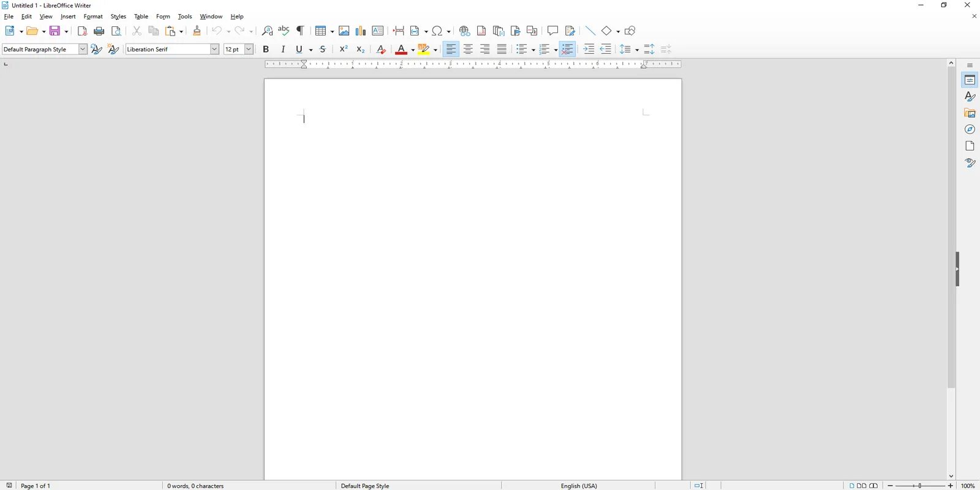The image size is (980, 490).
Task: Open the Tools menu
Action: coord(185,17)
